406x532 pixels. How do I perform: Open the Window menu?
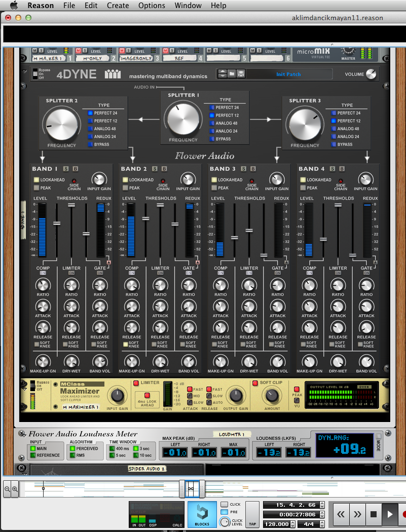[188, 6]
